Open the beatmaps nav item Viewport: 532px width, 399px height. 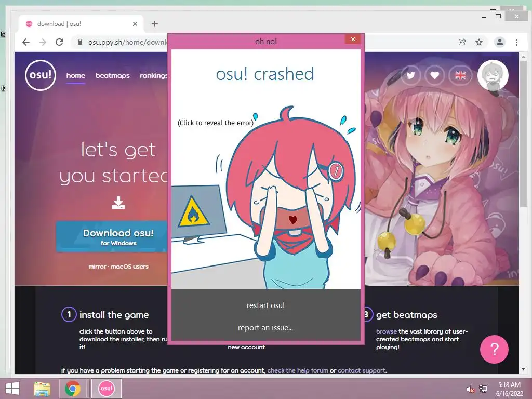pyautogui.click(x=112, y=76)
